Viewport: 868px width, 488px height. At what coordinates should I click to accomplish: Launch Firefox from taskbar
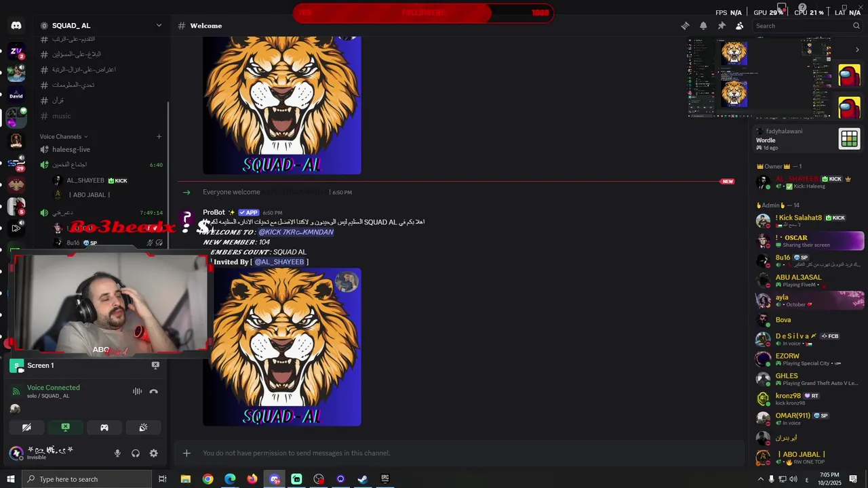point(252,479)
